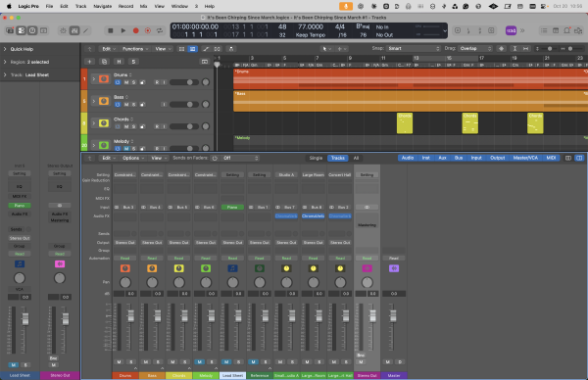
Task: Click the Chords track yellow instrument icon
Action: (x=104, y=123)
